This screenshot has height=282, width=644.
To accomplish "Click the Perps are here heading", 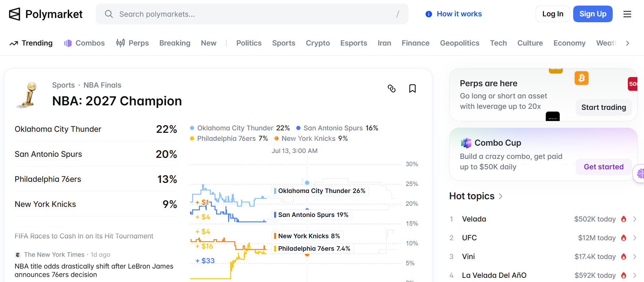I will (x=489, y=83).
